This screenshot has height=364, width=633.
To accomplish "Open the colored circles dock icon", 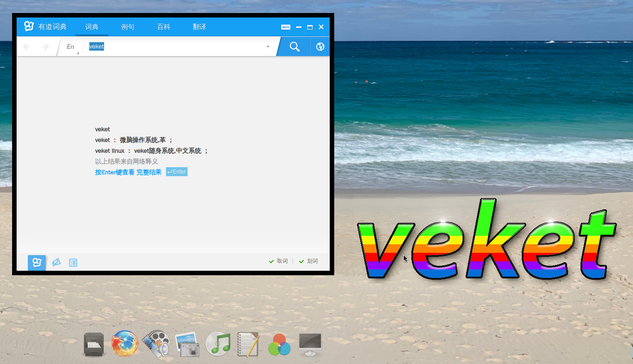I will (x=279, y=344).
